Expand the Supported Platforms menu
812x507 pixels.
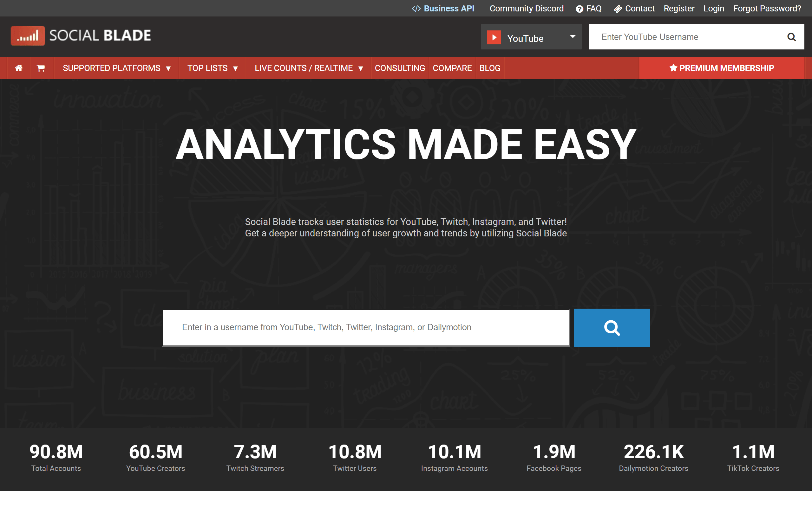[116, 68]
